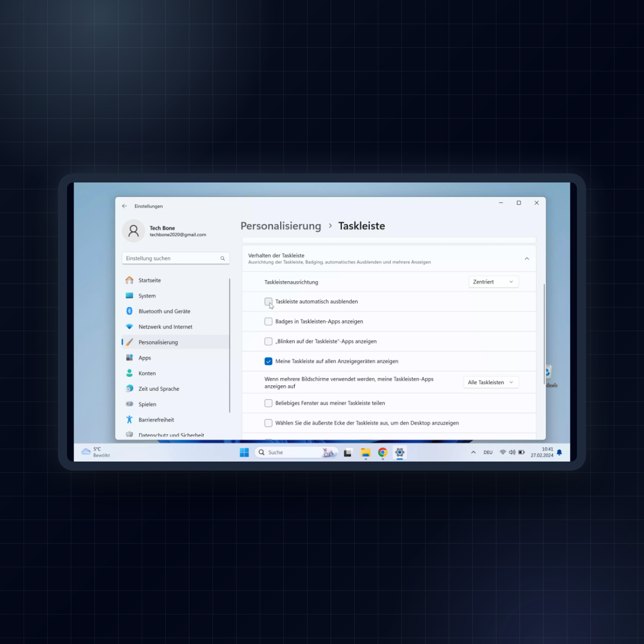The image size is (644, 644).
Task: Open Barrierefreiheit settings category
Action: pos(175,420)
